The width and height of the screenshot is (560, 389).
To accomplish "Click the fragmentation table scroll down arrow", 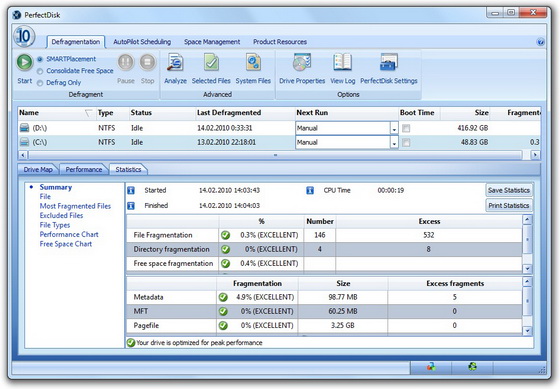I will point(528,269).
